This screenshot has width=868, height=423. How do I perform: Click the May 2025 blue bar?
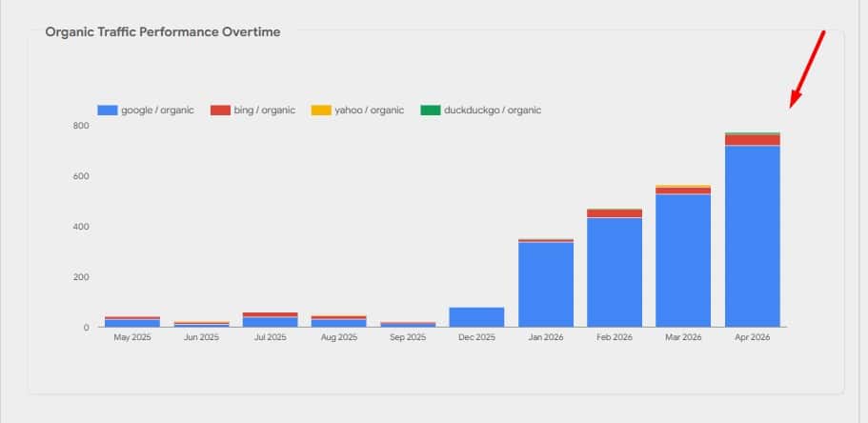tap(132, 323)
